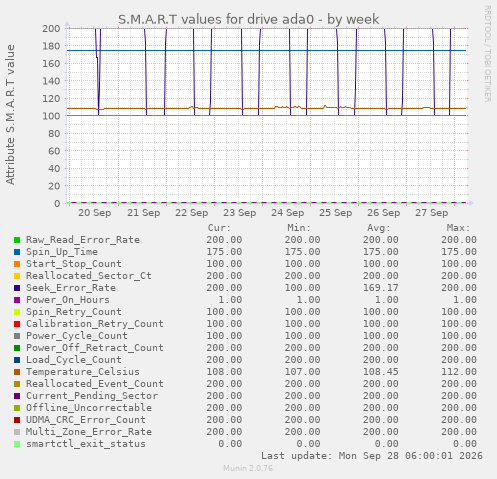Click the Temperature_Celsius min value 107.00
Viewport: 497px width, 479px height.
302,372
